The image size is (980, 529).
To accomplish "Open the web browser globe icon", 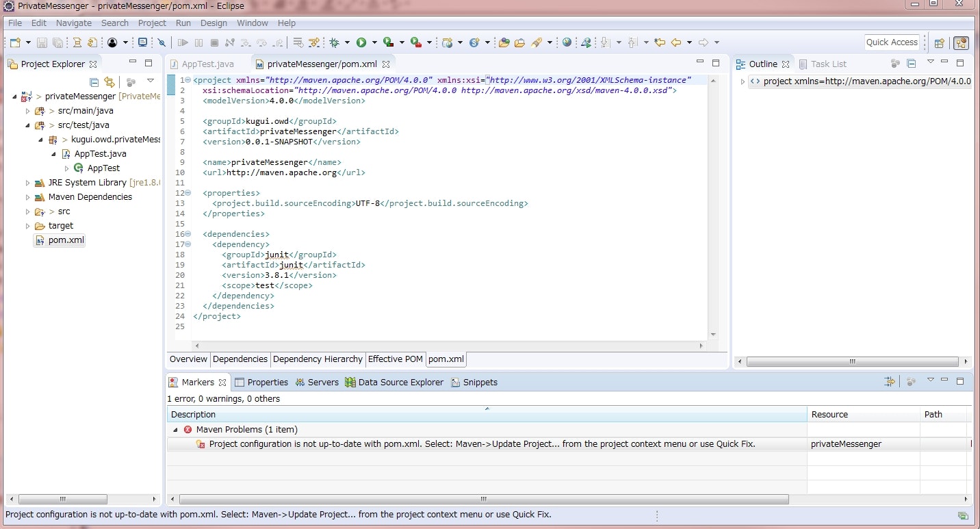I will (567, 42).
